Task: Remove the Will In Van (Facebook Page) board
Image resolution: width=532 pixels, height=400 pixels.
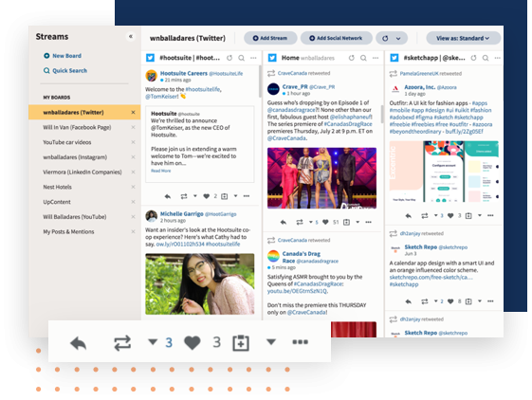Action: 133,127
